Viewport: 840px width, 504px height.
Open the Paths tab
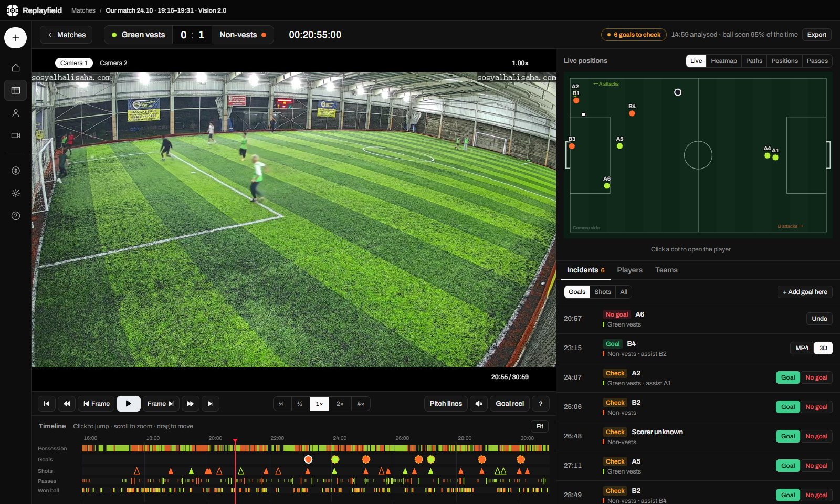click(x=754, y=61)
